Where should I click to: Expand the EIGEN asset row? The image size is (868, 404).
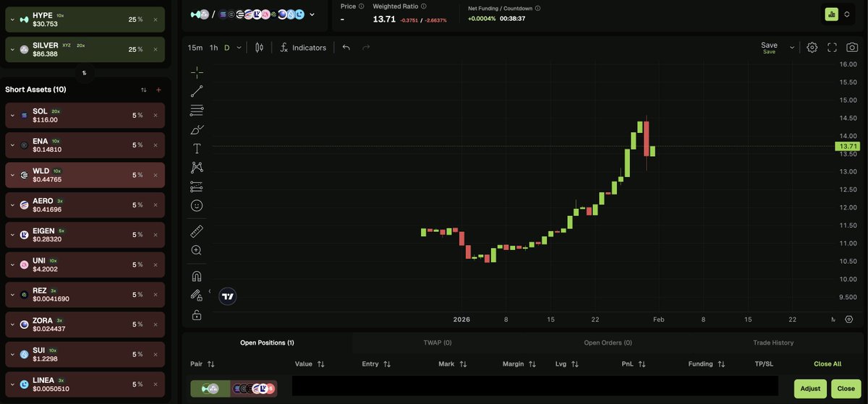(x=12, y=235)
